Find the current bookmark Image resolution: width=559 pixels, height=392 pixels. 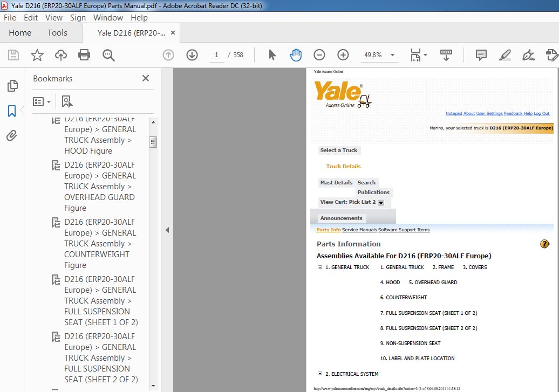coord(67,101)
